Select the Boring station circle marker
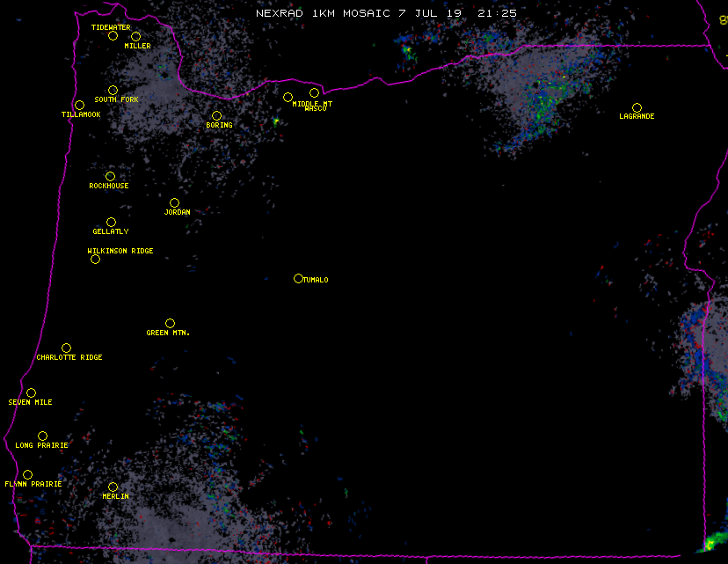The height and width of the screenshot is (564, 728). 216,116
